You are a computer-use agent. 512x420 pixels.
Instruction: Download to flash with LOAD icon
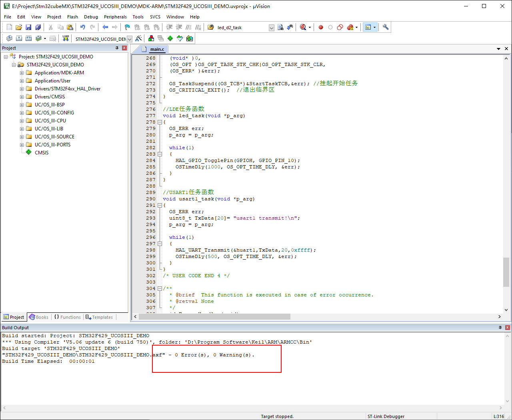[66, 38]
